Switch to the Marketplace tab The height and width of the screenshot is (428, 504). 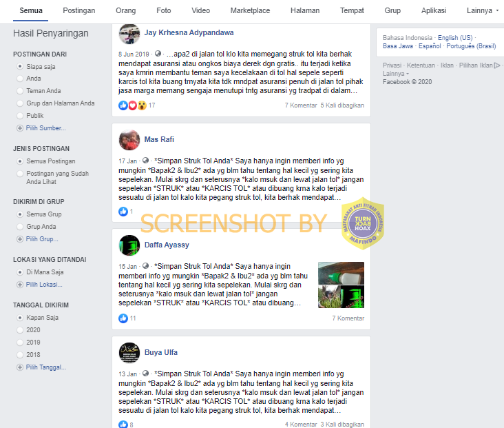250,10
